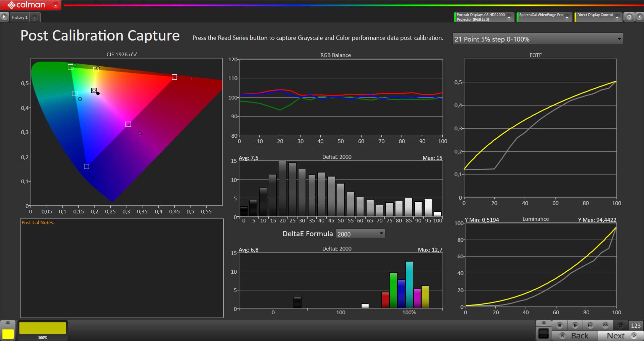Switch to the History 1 tab
The image size is (644, 341).
pyautogui.click(x=19, y=17)
